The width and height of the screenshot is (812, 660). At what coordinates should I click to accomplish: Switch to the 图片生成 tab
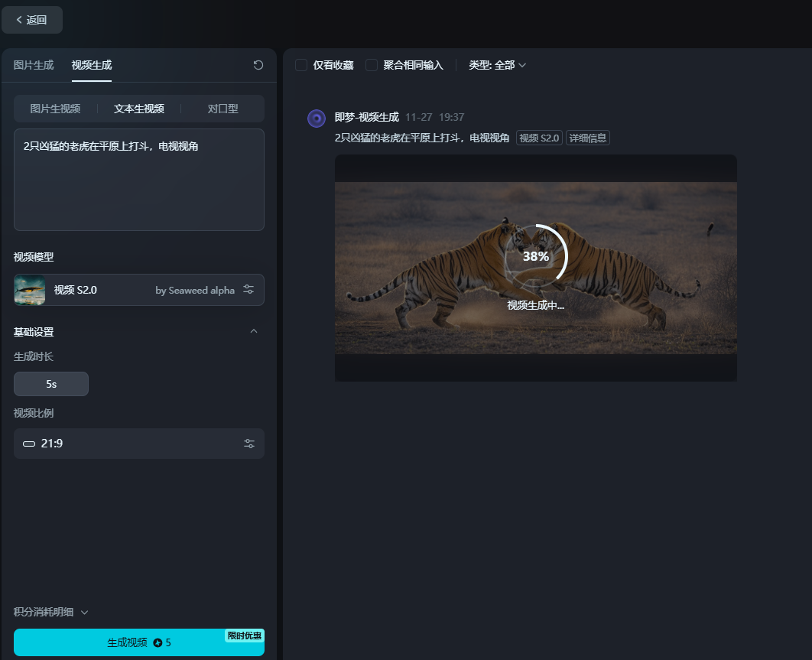(33, 66)
